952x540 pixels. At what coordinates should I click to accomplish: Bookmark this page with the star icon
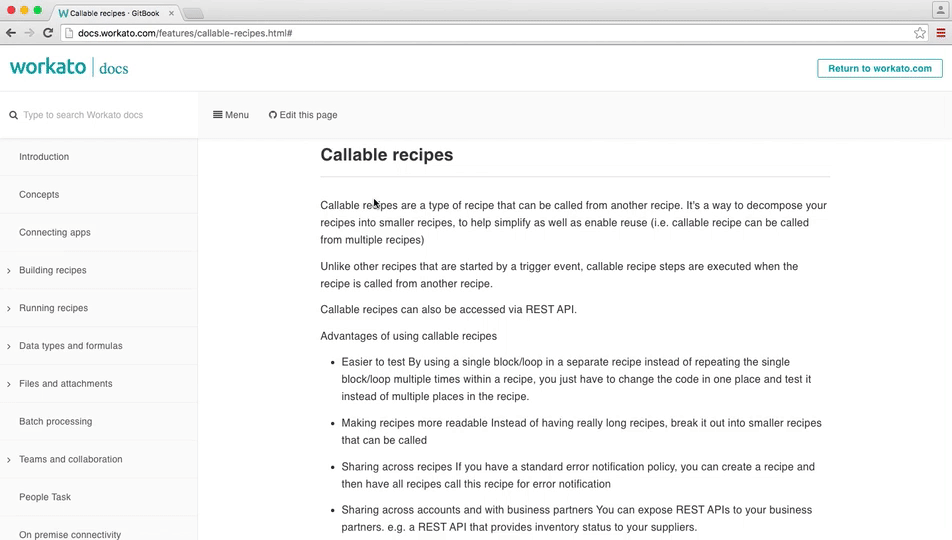pos(920,33)
